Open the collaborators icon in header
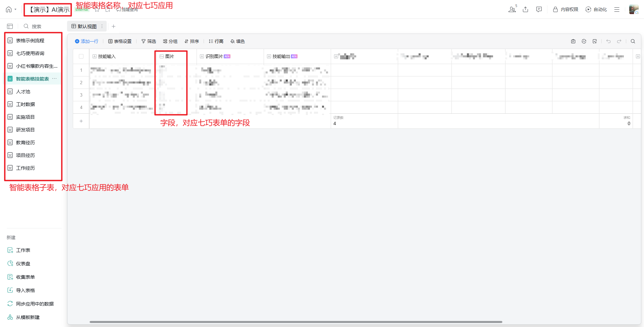Image resolution: width=644 pixels, height=327 pixels. pos(512,9)
